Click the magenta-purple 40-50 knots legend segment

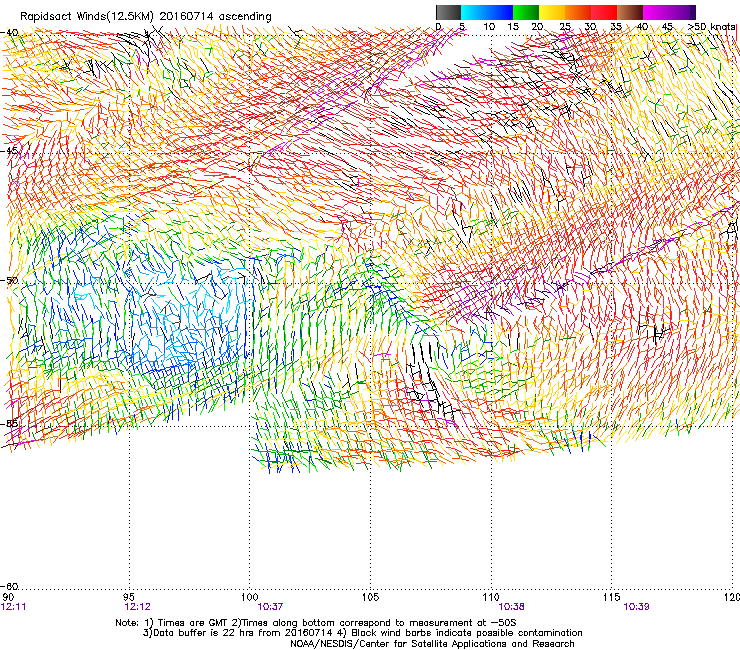click(x=669, y=12)
